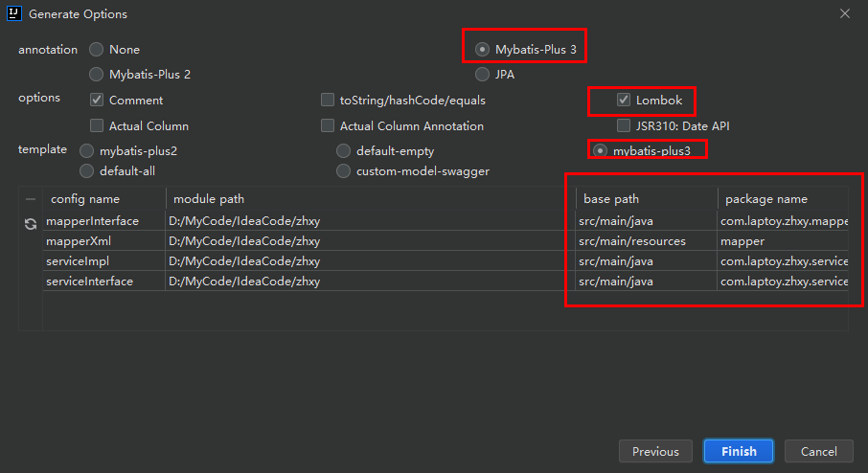The height and width of the screenshot is (473, 868).
Task: Uncheck the Comment option checkbox
Action: 97,100
